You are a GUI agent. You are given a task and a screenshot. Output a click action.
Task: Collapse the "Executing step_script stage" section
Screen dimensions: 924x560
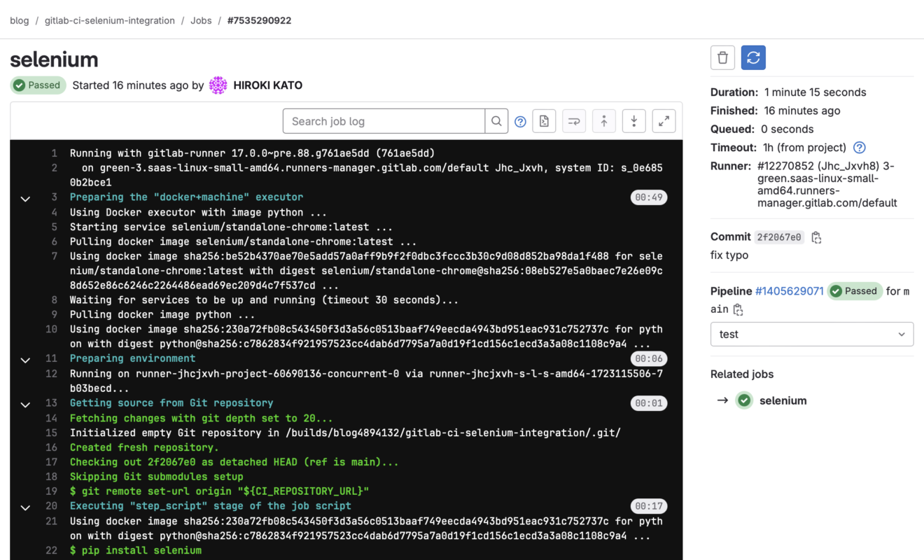[x=25, y=507]
